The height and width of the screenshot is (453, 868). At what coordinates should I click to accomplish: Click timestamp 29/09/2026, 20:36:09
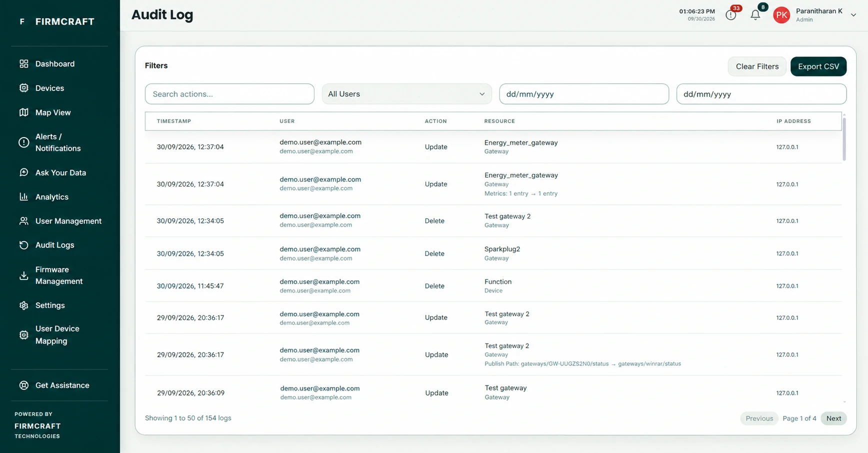coord(190,393)
